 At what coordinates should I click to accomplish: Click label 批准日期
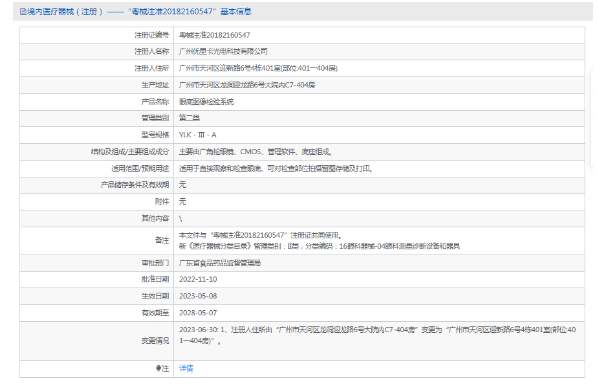point(155,279)
